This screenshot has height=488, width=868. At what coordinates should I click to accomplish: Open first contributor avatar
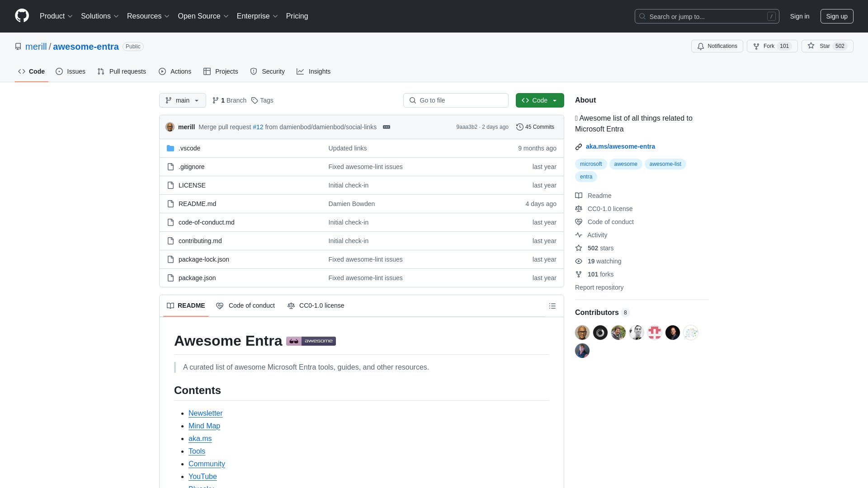[x=582, y=333]
